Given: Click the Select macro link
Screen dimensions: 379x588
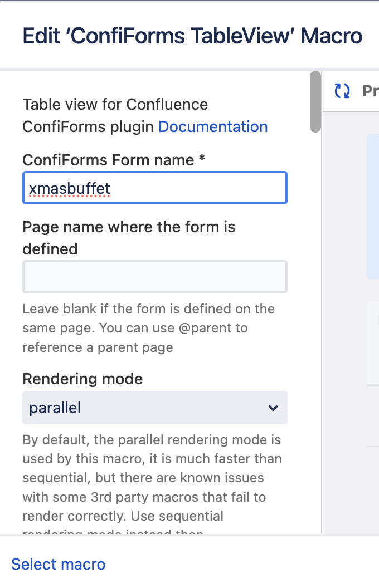Looking at the screenshot, I should 58,564.
